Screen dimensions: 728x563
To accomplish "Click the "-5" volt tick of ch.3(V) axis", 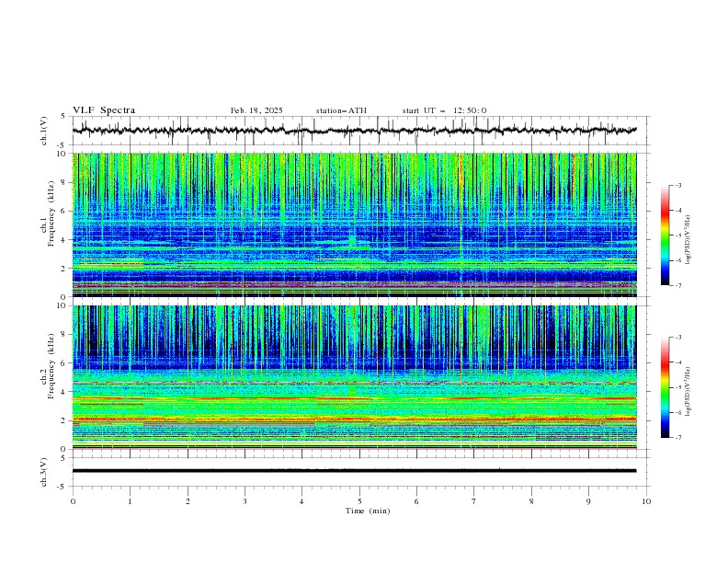I will point(63,487).
